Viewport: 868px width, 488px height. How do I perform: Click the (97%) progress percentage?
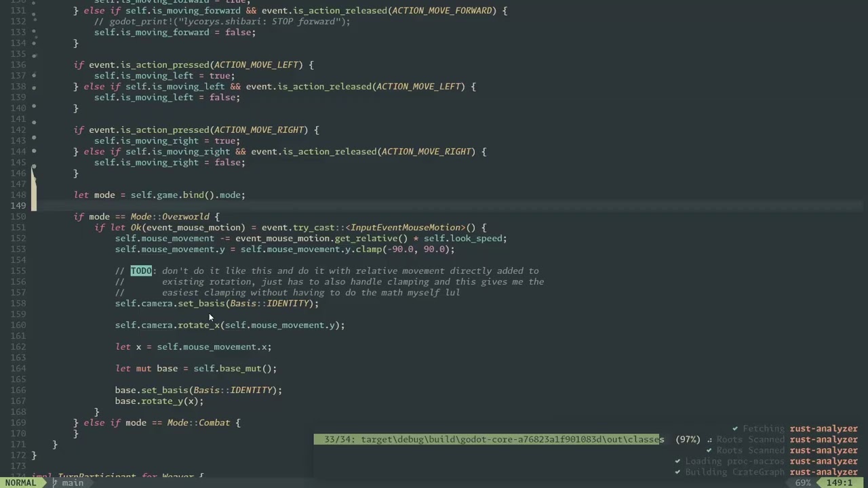[688, 439]
